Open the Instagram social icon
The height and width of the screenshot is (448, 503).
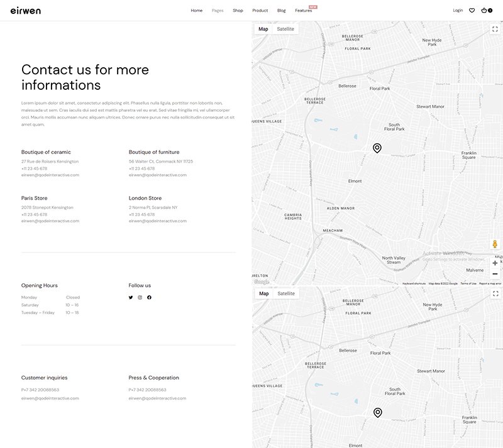(140, 297)
